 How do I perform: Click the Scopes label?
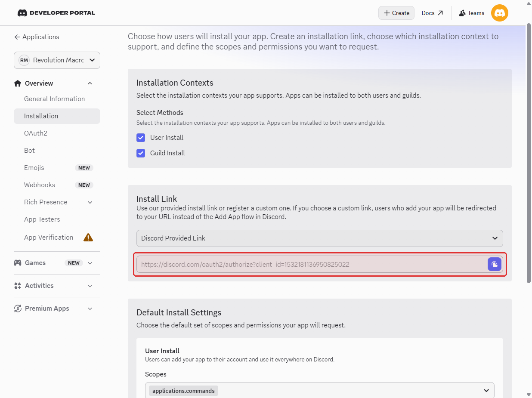coord(156,374)
